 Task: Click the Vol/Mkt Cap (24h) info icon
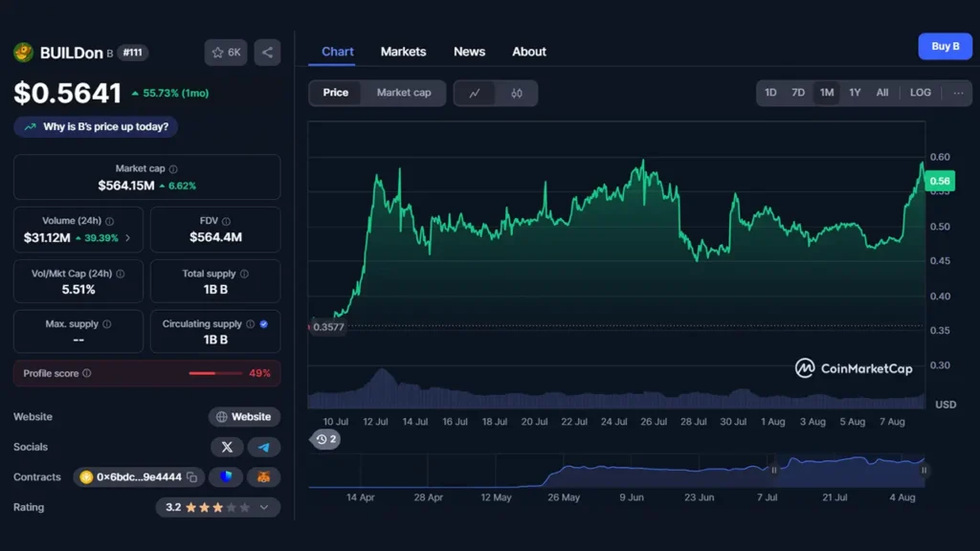(x=120, y=274)
